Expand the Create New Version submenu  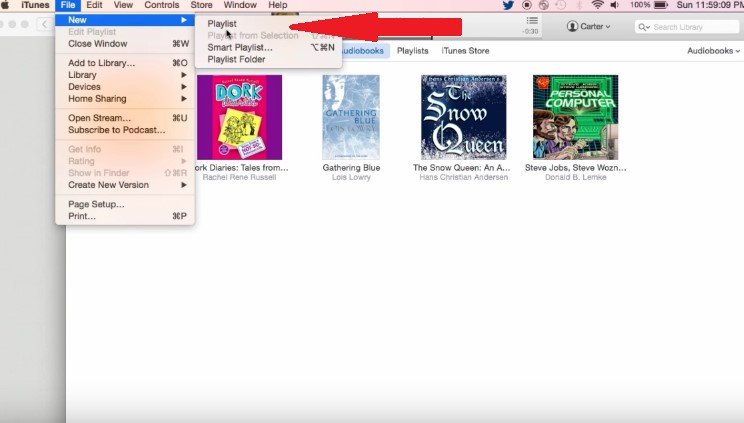tap(125, 185)
